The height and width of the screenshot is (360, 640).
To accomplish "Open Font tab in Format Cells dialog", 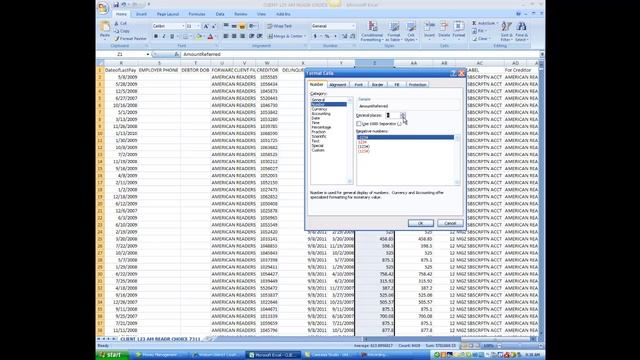I will 358,84.
